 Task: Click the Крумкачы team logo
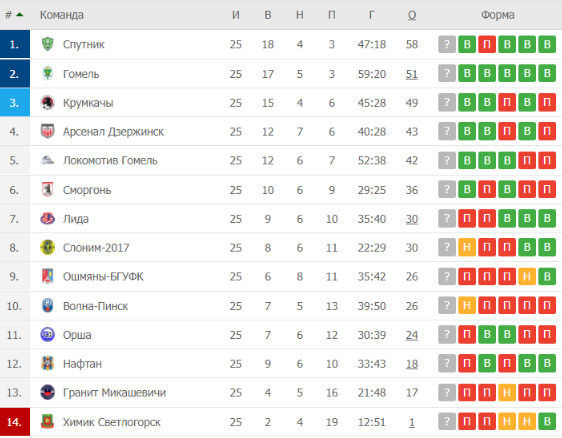(47, 103)
